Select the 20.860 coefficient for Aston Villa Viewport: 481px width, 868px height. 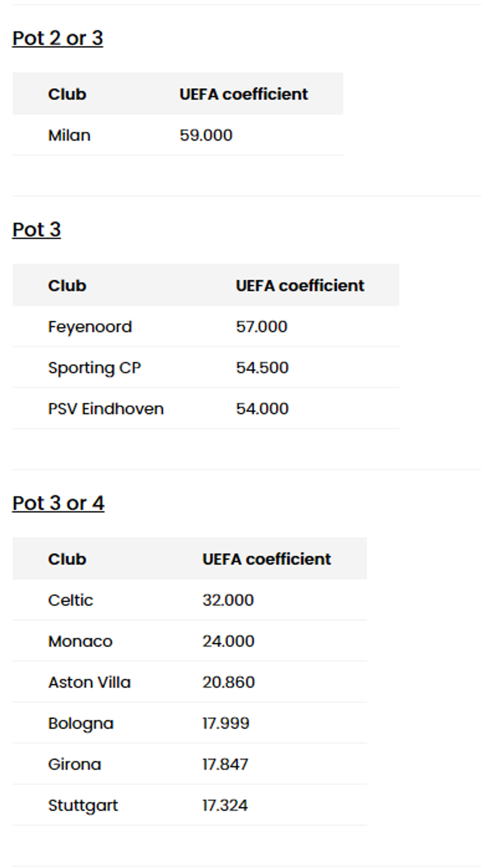pyautogui.click(x=228, y=682)
